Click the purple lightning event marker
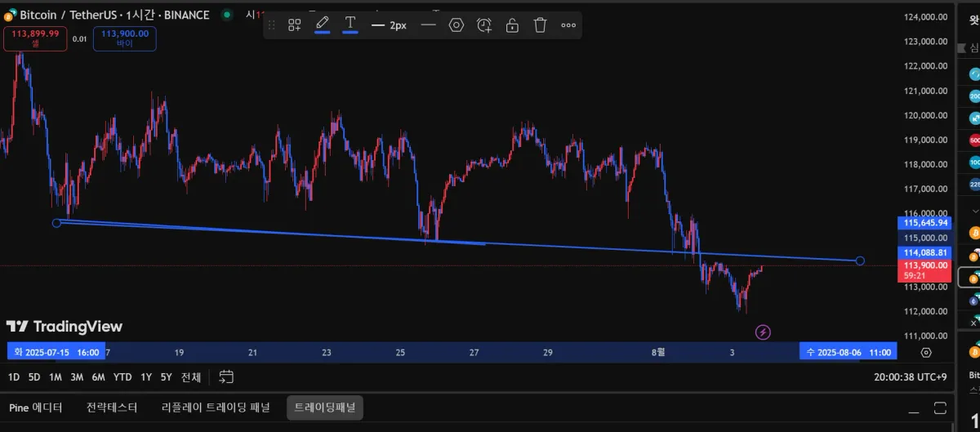 [763, 332]
